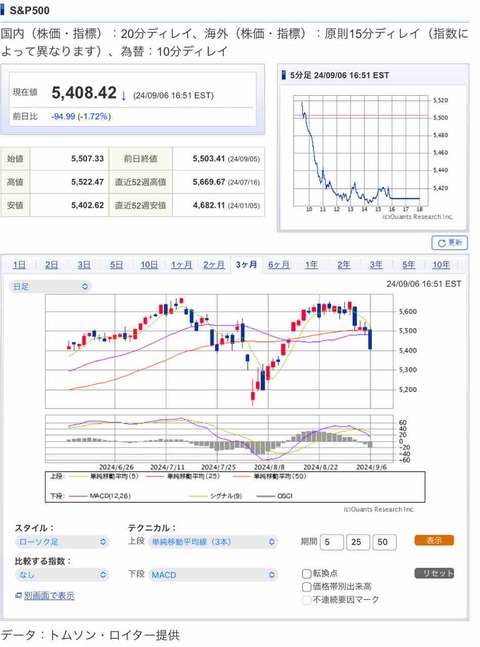Select the 1年 period tab
The width and height of the screenshot is (480, 647).
point(311,264)
